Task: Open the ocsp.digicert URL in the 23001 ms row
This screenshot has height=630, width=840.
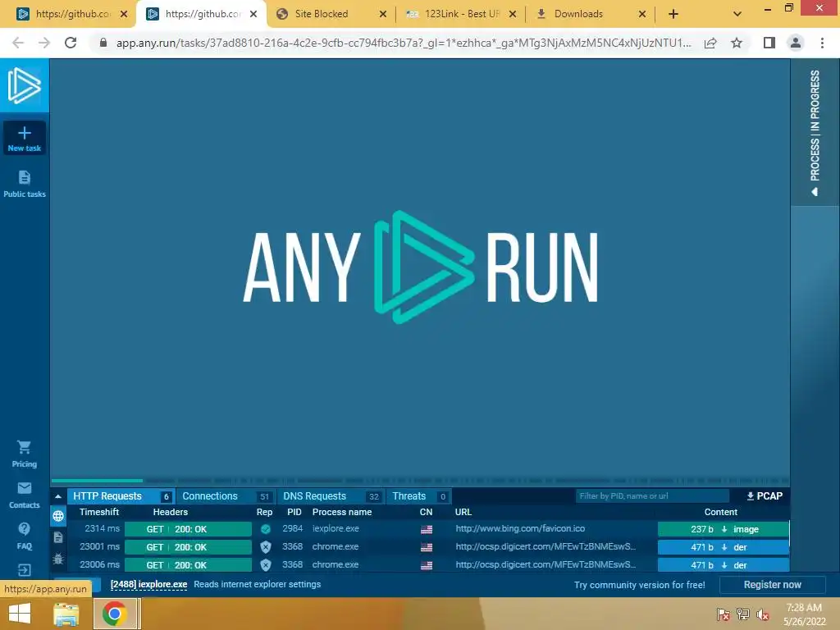Action: click(546, 547)
